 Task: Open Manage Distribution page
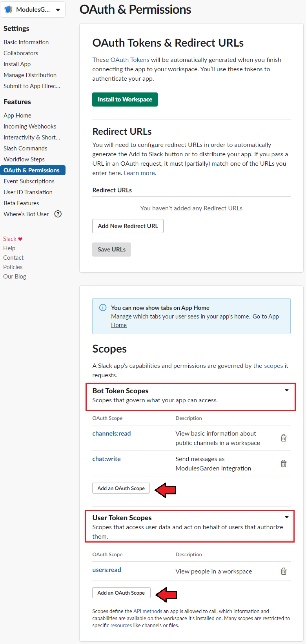30,75
